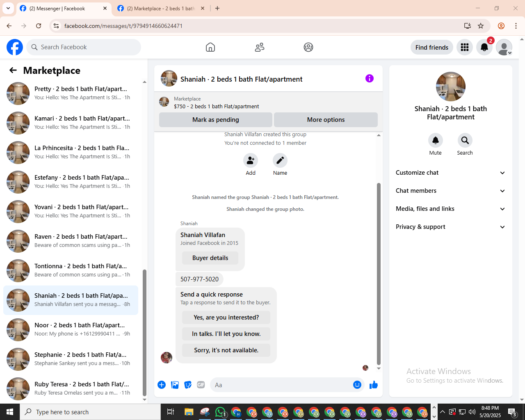Expand the Chat members section
525x420 pixels.
451,191
